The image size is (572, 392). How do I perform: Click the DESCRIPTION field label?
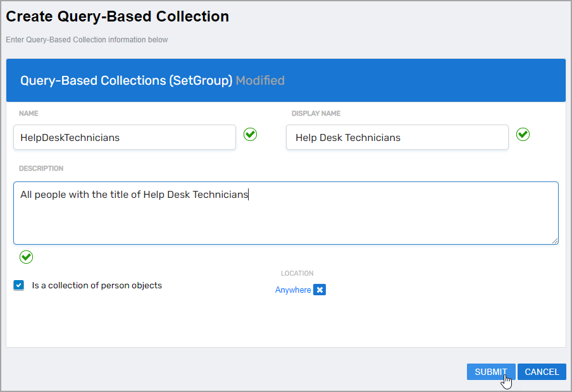click(41, 169)
